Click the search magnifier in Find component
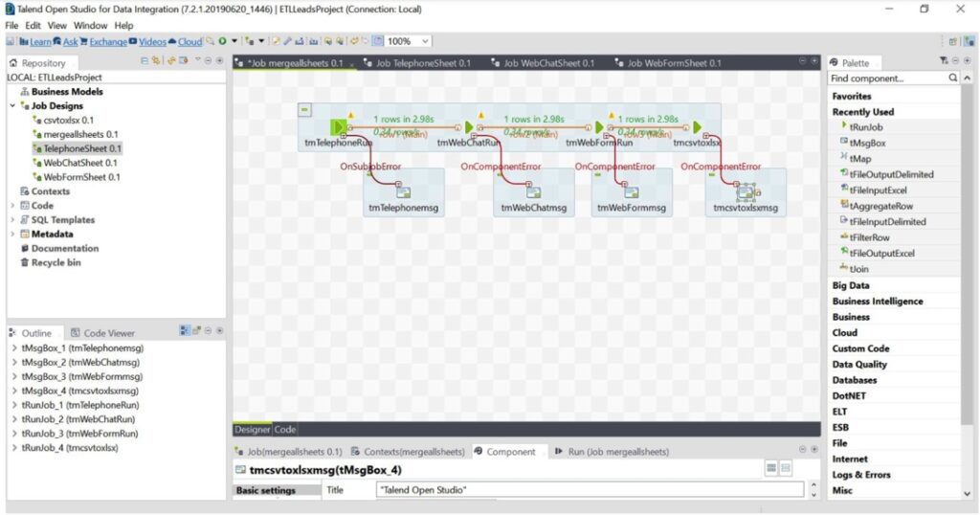 [x=952, y=78]
